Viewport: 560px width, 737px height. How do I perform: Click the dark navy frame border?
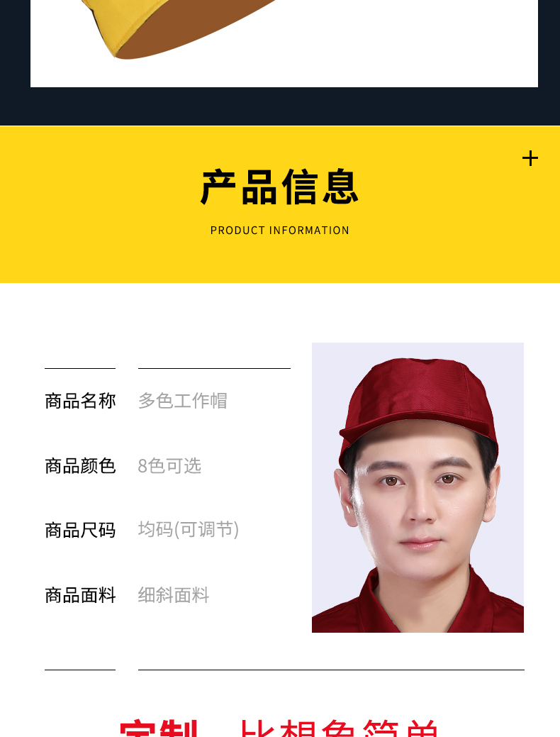(280, 106)
